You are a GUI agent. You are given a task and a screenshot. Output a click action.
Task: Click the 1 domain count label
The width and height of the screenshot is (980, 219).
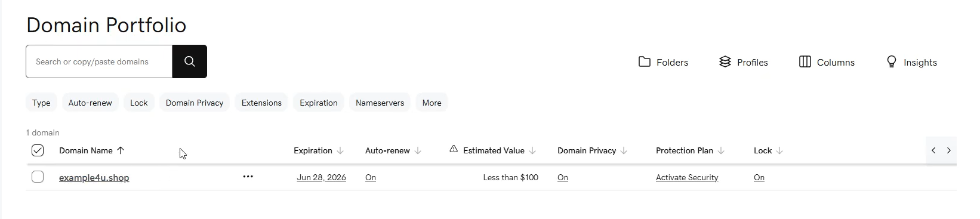click(42, 132)
